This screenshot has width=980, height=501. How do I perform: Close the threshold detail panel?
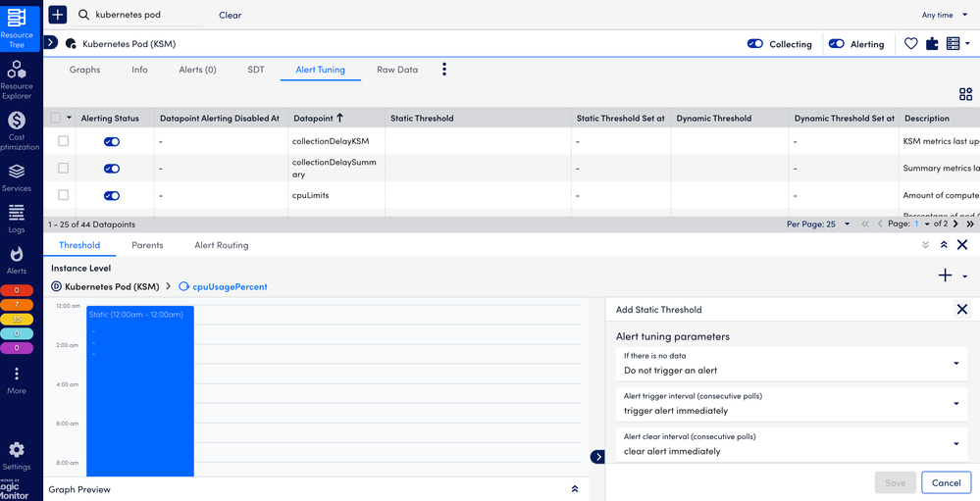point(962,245)
